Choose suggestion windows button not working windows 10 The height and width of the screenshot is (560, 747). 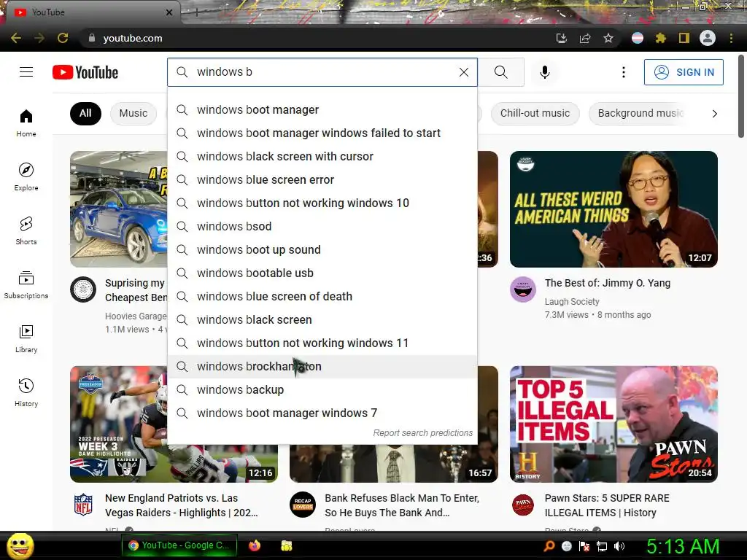(322, 203)
